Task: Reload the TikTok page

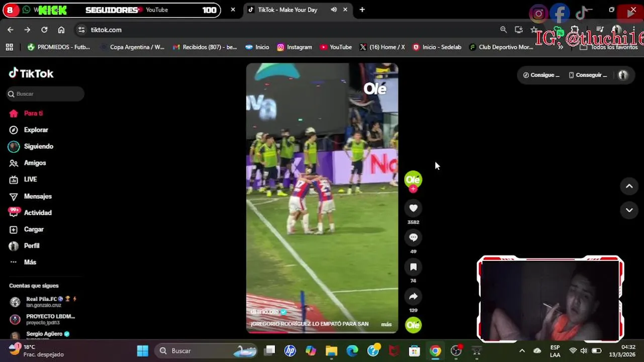Action: (x=44, y=30)
